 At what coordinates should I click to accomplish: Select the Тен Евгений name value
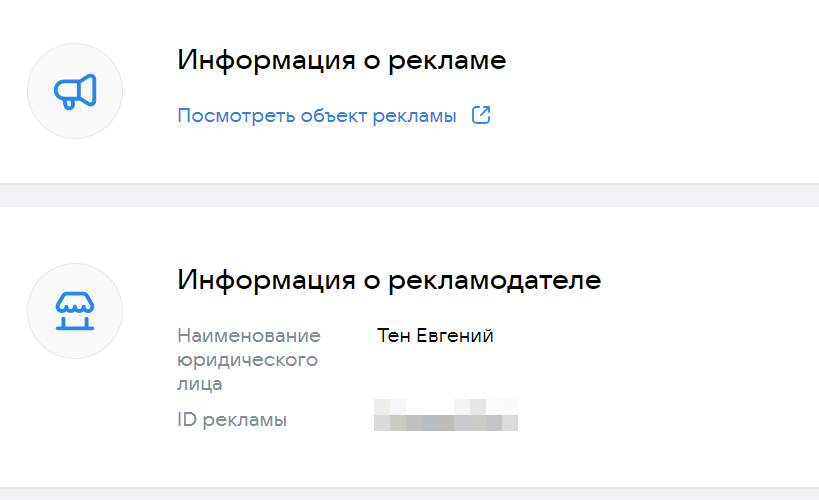pyautogui.click(x=435, y=335)
